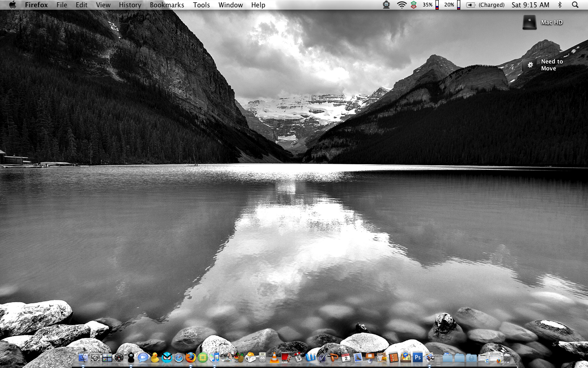Viewport: 588px width, 368px height.
Task: Open the green circular dock icon
Action: coord(203,357)
